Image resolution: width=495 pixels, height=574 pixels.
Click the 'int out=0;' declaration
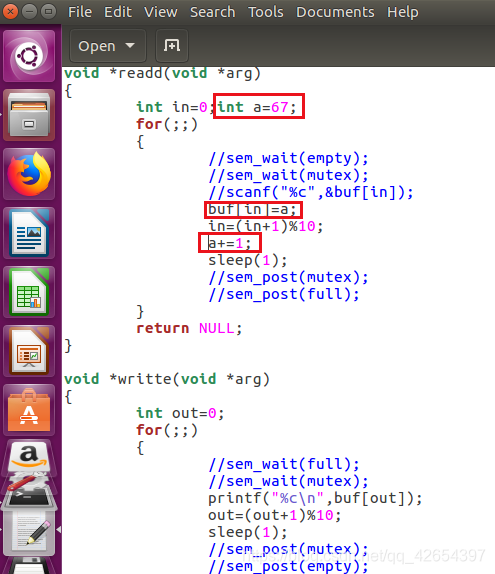pyautogui.click(x=180, y=413)
